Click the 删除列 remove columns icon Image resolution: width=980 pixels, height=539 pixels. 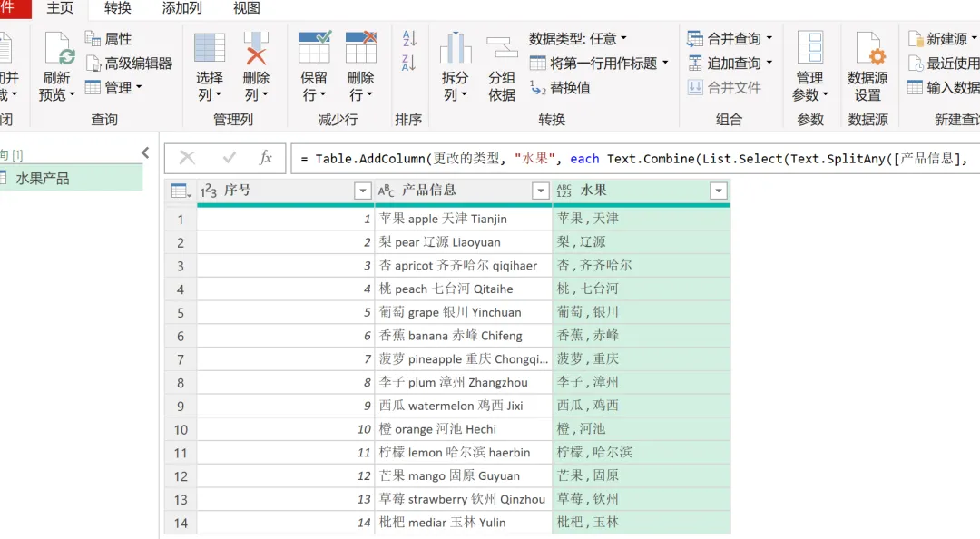tap(256, 48)
